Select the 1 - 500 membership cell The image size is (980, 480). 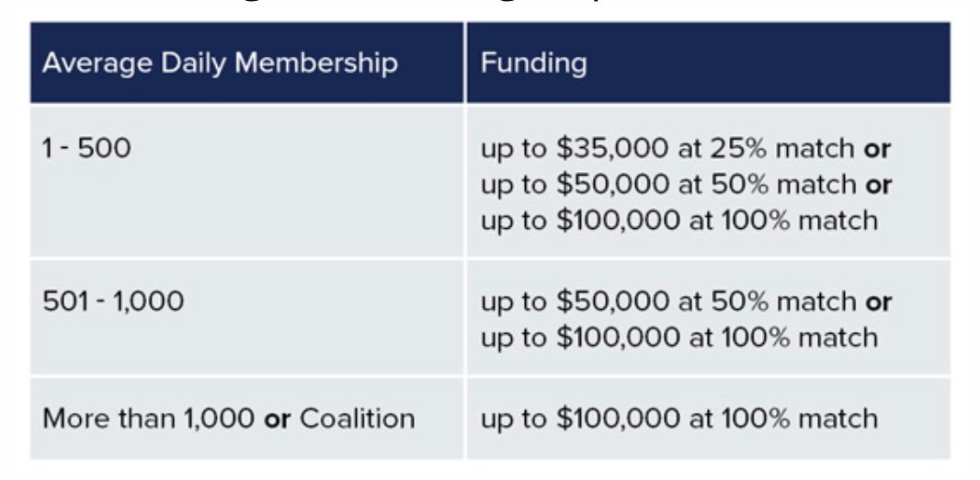click(247, 181)
